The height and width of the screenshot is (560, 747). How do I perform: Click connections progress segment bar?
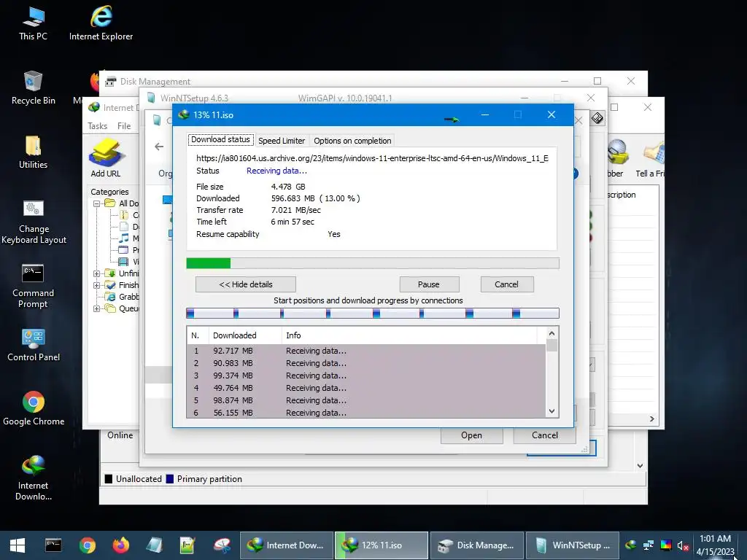pos(373,313)
